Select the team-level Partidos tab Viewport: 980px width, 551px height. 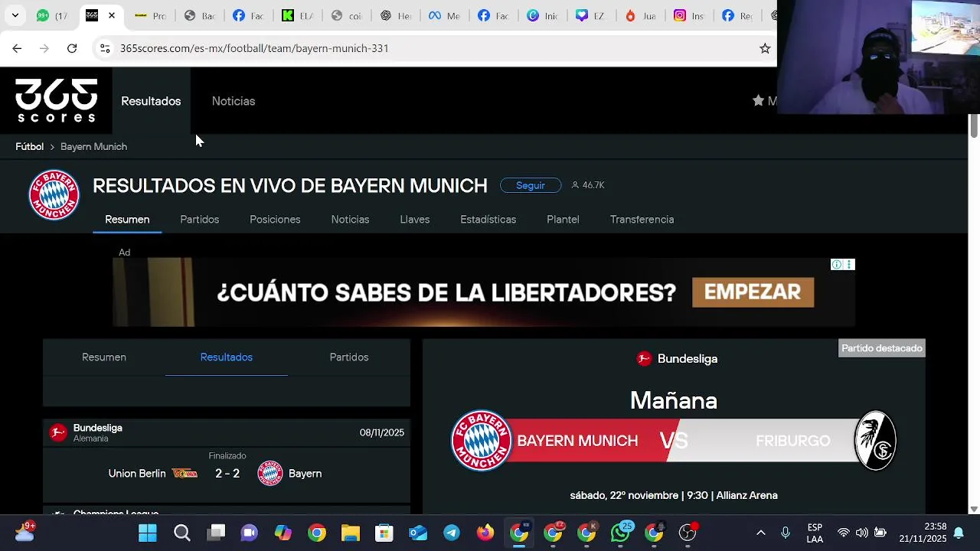200,220
